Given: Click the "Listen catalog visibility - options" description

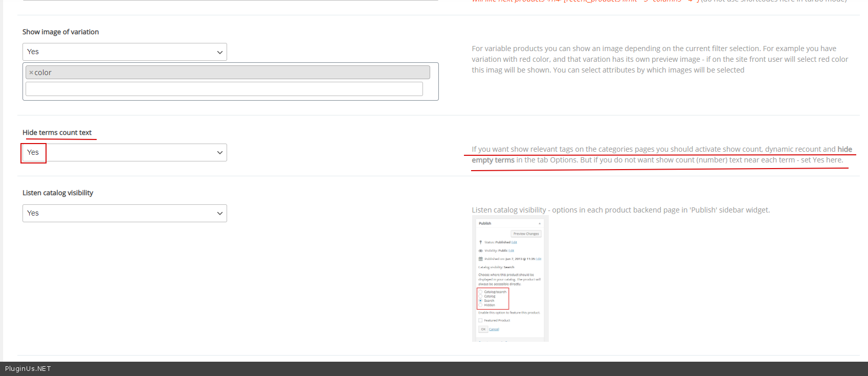Looking at the screenshot, I should [x=620, y=210].
